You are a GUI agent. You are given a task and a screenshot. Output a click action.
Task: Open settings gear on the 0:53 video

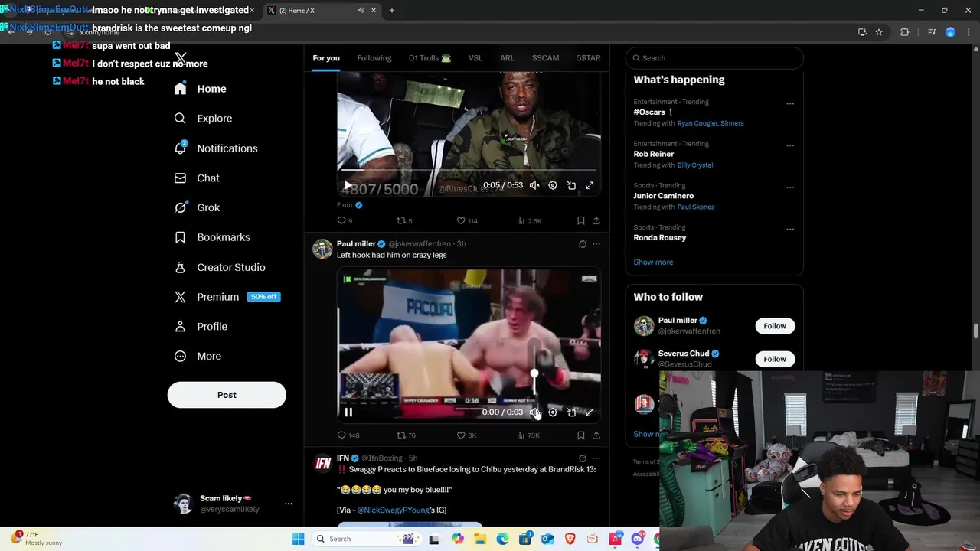point(553,185)
